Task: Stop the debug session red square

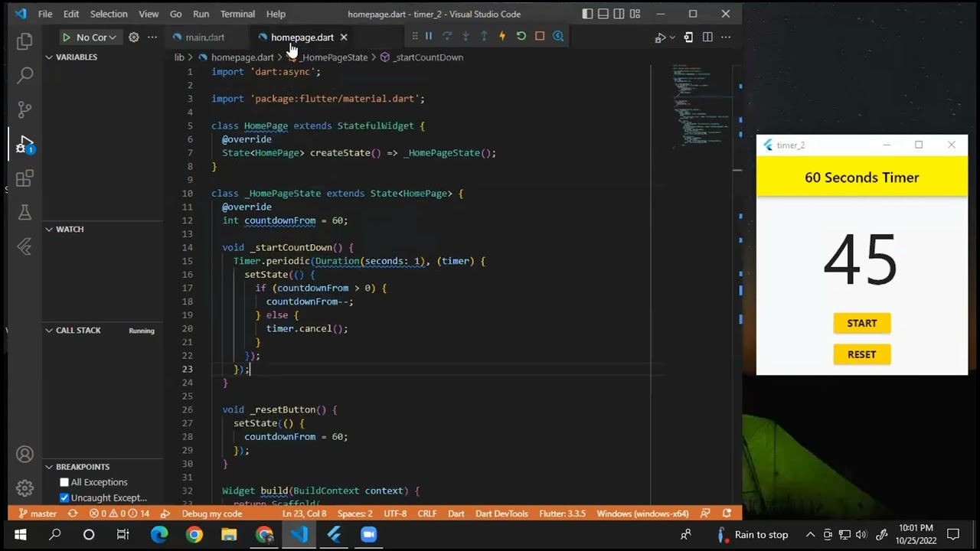Action: 540,36
